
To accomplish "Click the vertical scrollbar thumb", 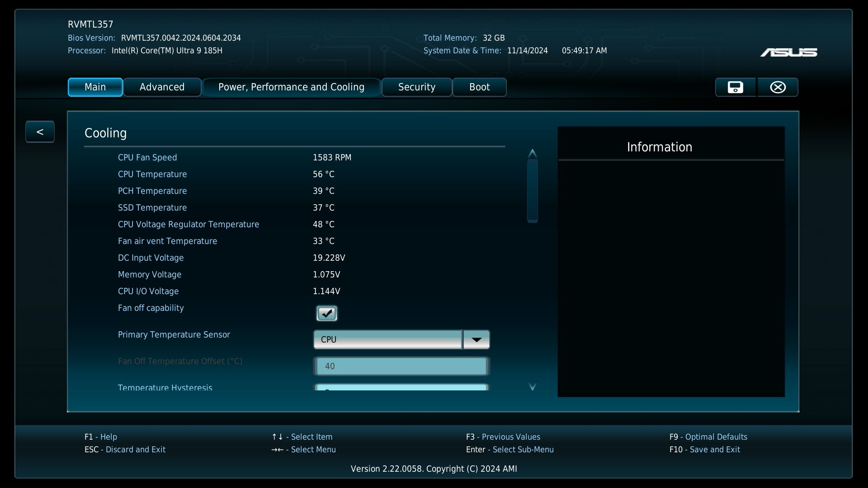I will tap(532, 190).
